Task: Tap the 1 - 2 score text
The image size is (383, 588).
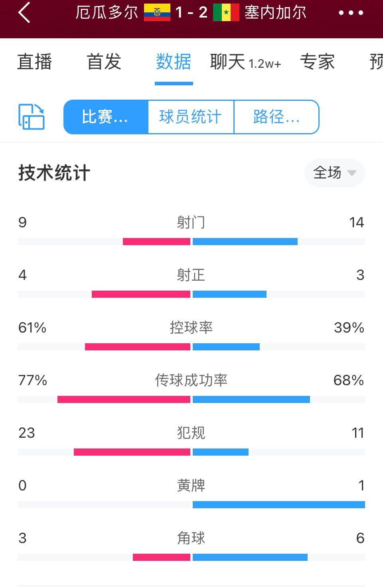Action: tap(191, 12)
